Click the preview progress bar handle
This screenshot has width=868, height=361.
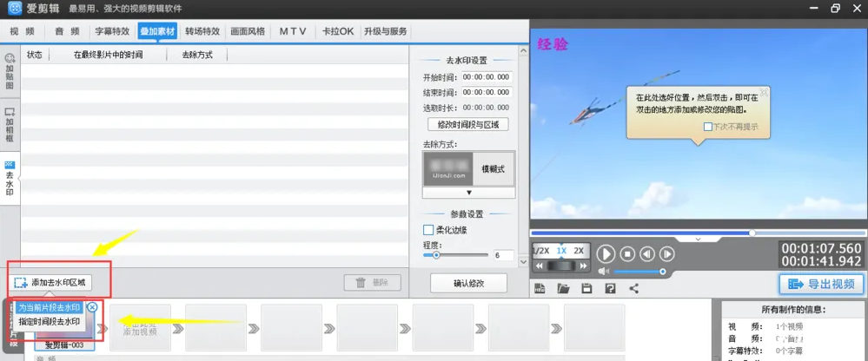click(752, 233)
